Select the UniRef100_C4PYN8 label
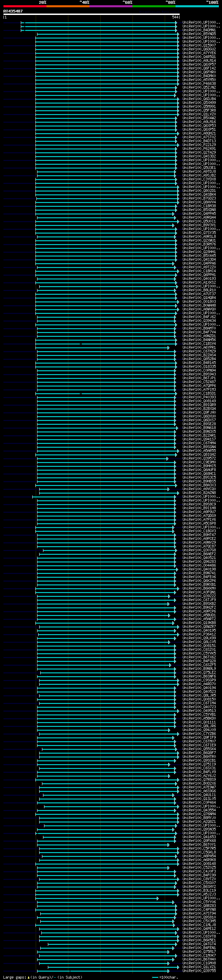This screenshot has width=222, height=980. tap(199, 909)
